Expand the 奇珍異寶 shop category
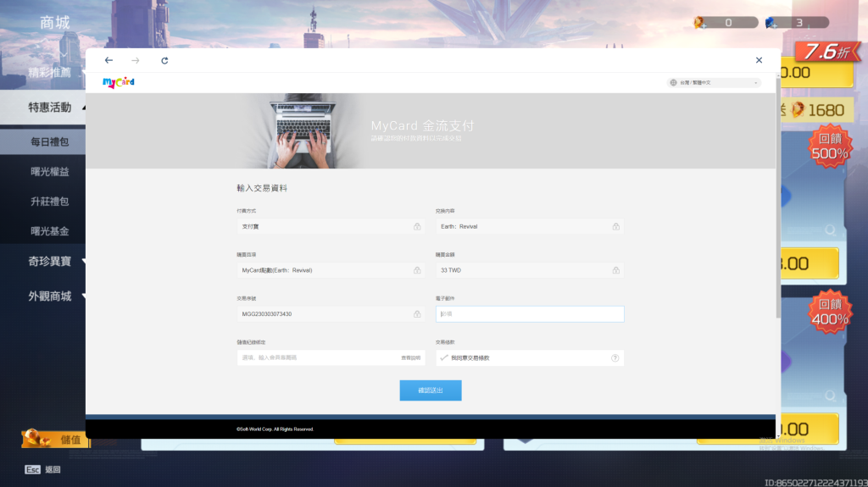The image size is (868, 487). 50,261
